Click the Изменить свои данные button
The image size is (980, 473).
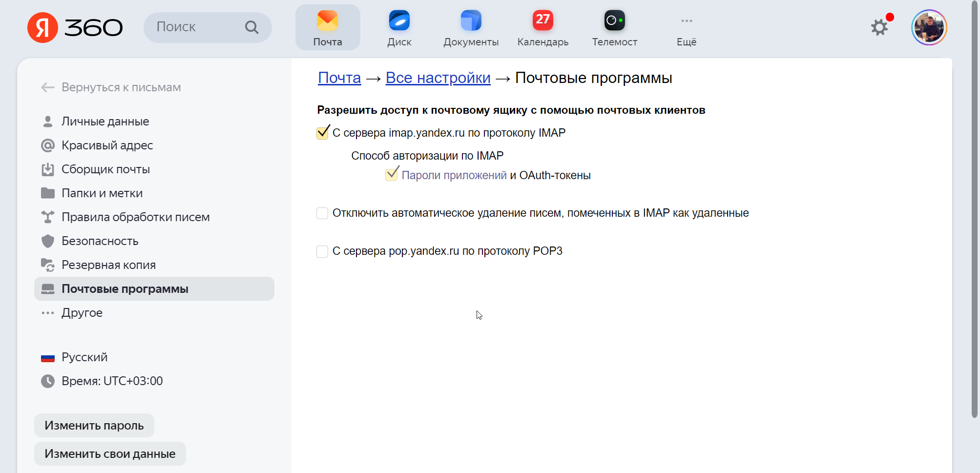click(110, 454)
